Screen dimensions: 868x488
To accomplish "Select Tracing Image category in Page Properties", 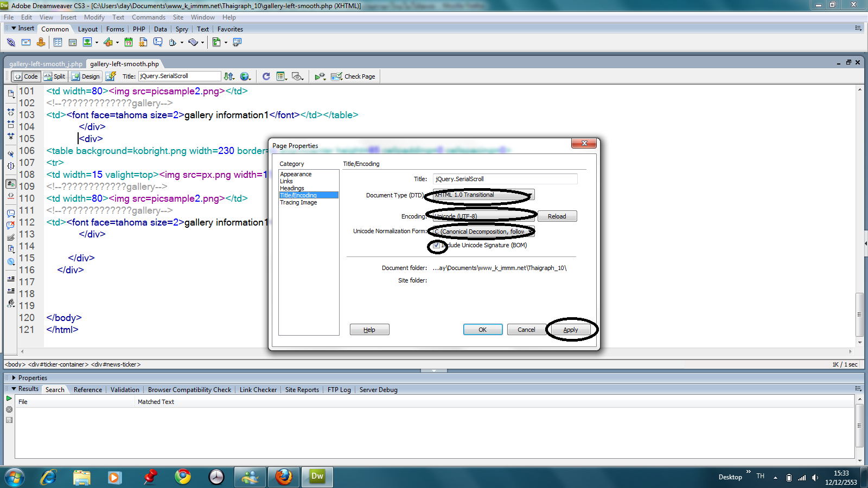I will click(298, 202).
